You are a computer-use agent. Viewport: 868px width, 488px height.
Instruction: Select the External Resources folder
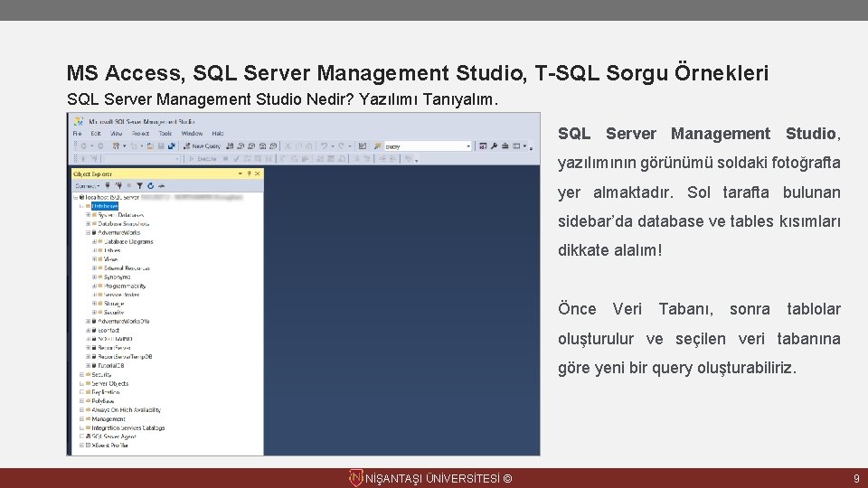[x=127, y=267]
